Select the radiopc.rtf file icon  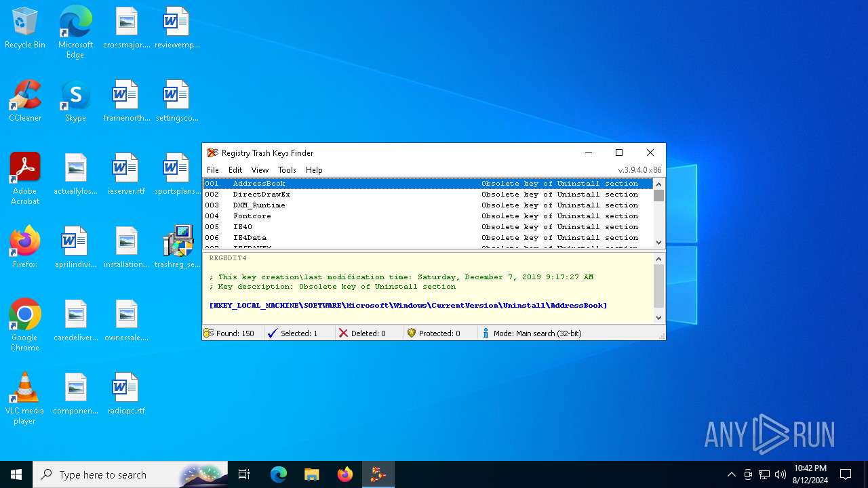point(126,394)
